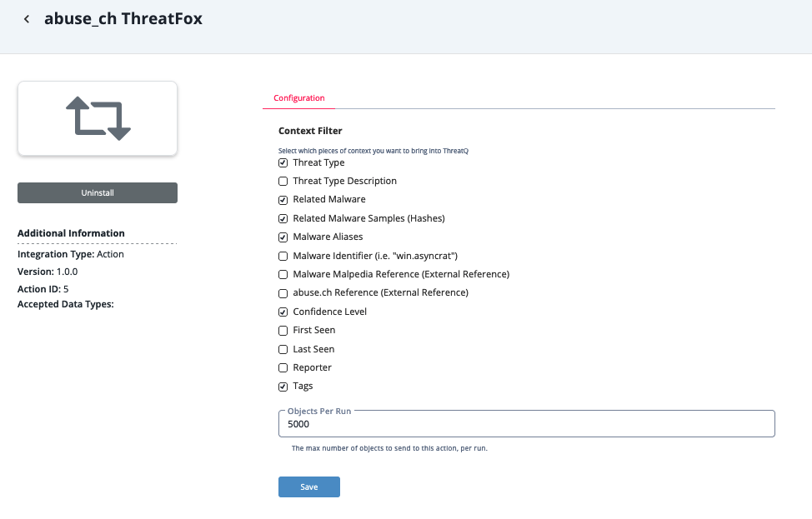This screenshot has width=812, height=519.
Task: Click the 'Additional Information' heading
Action: 71,233
